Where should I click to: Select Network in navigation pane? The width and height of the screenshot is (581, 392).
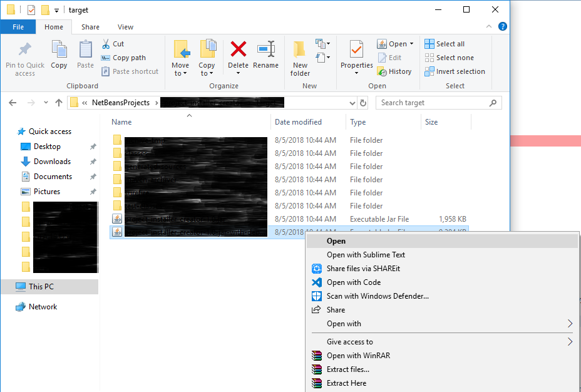tap(36, 307)
